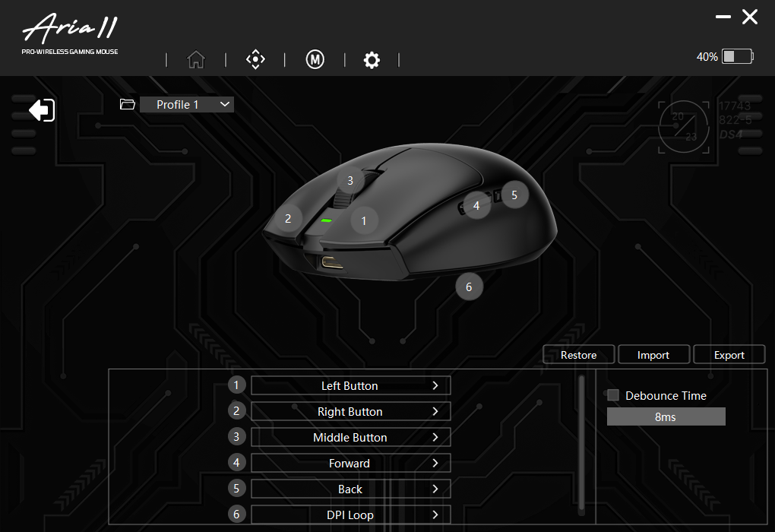
Task: Expand the Profile 1 dropdown
Action: [187, 104]
